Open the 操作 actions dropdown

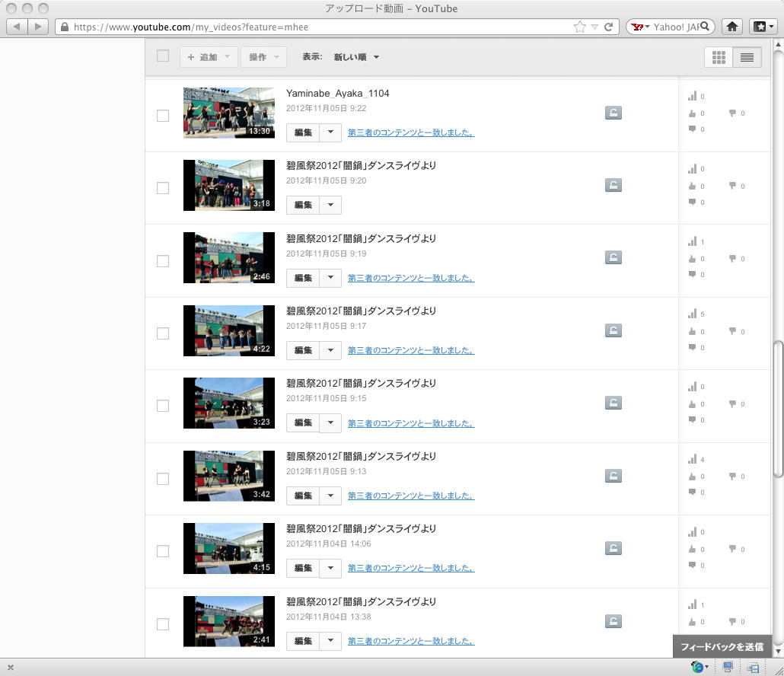tap(263, 57)
